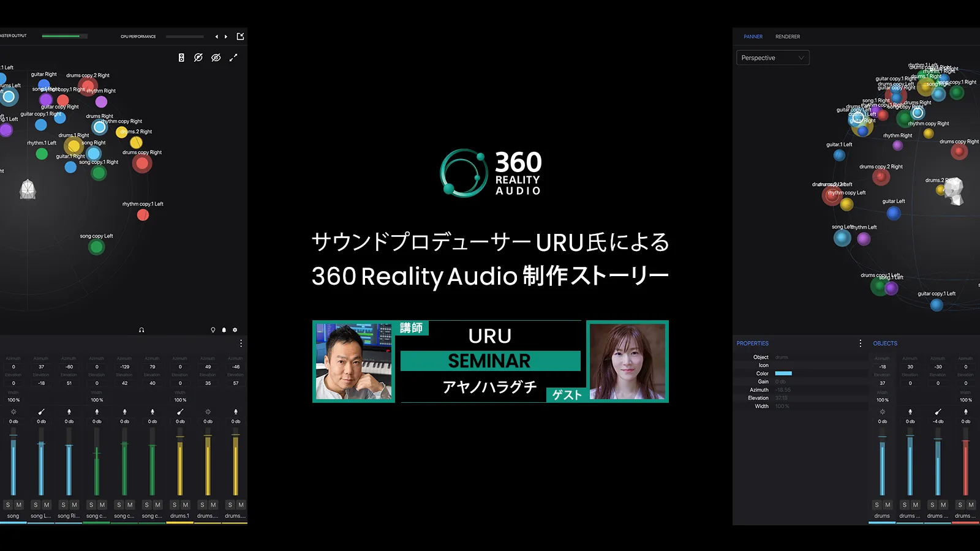Click the Azimuth field showing -46
The height and width of the screenshot is (551, 980).
pyautogui.click(x=236, y=367)
